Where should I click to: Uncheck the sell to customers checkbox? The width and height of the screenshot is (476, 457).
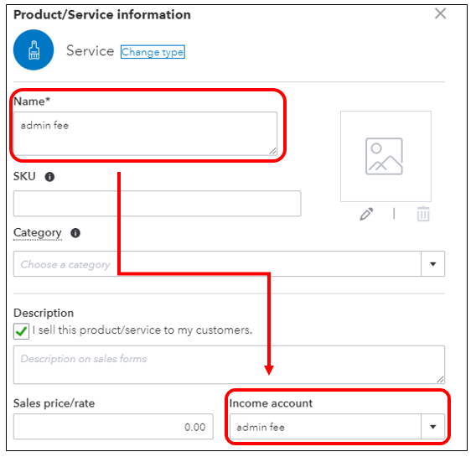tap(21, 331)
